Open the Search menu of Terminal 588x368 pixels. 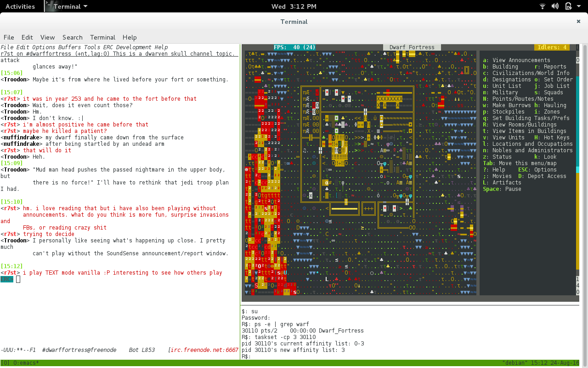coord(73,37)
